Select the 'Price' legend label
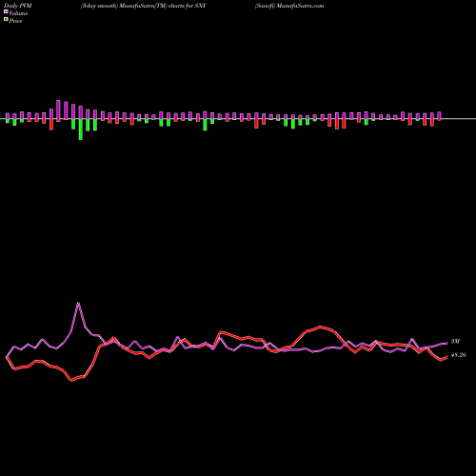The image size is (476, 476). (x=15, y=21)
